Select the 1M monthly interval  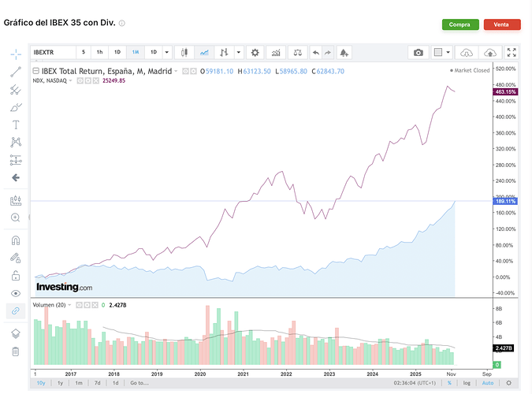click(x=136, y=52)
